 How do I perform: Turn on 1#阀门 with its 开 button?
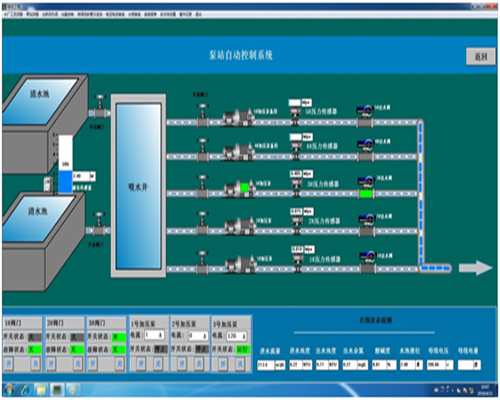click(9, 364)
